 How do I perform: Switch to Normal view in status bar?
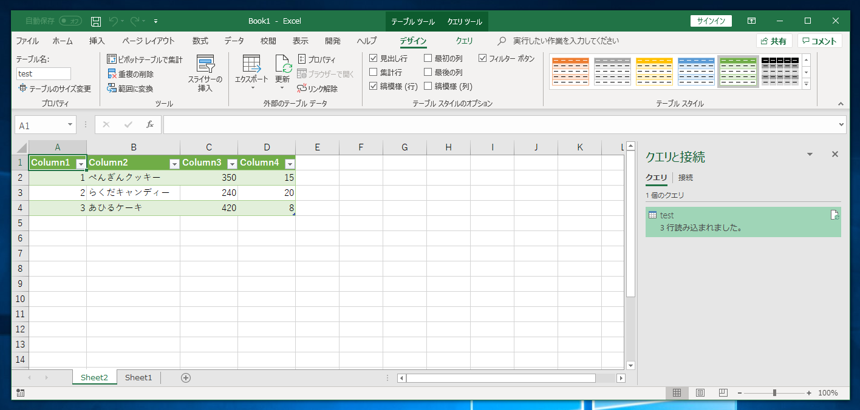point(677,392)
